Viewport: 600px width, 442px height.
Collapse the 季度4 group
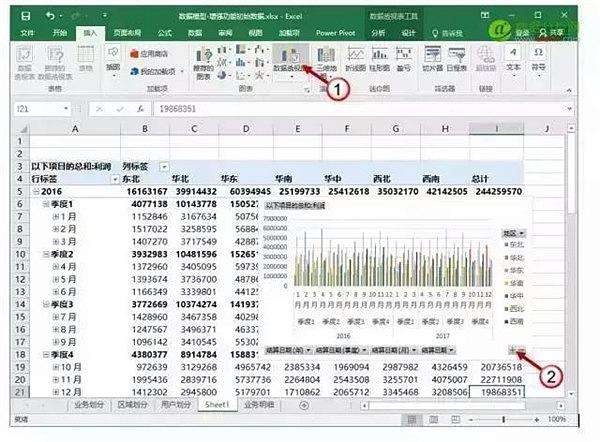[46, 355]
